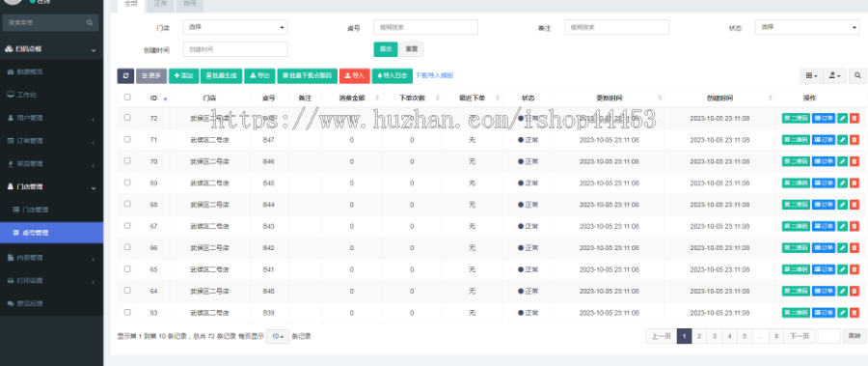Open the export type dropdown in toolbar
868x366 pixels.
pos(835,76)
